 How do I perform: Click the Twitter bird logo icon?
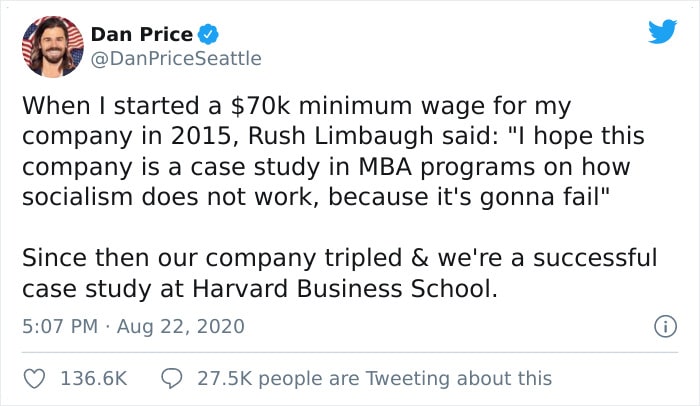tap(662, 32)
